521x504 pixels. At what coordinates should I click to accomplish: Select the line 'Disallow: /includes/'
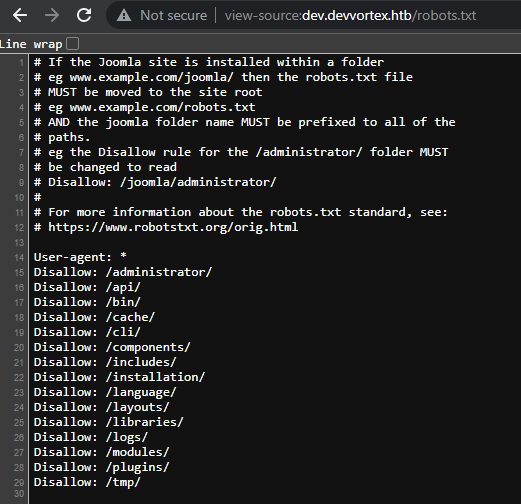(105, 362)
